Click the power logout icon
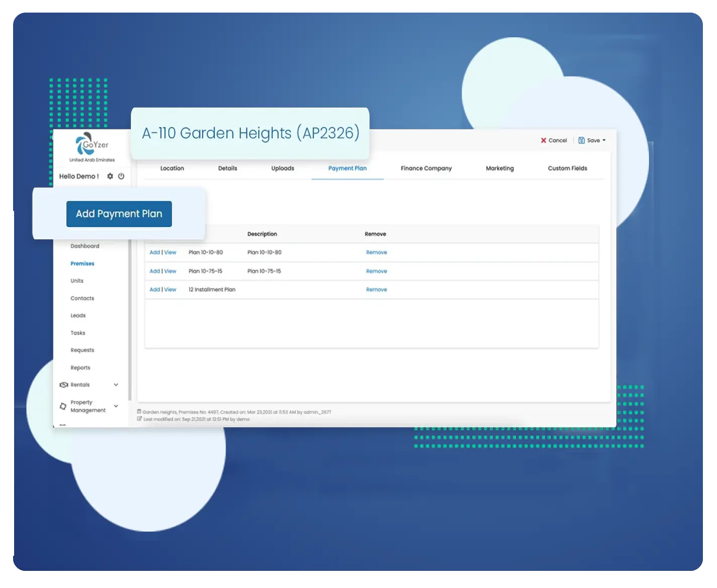This screenshot has height=588, width=717. click(121, 176)
